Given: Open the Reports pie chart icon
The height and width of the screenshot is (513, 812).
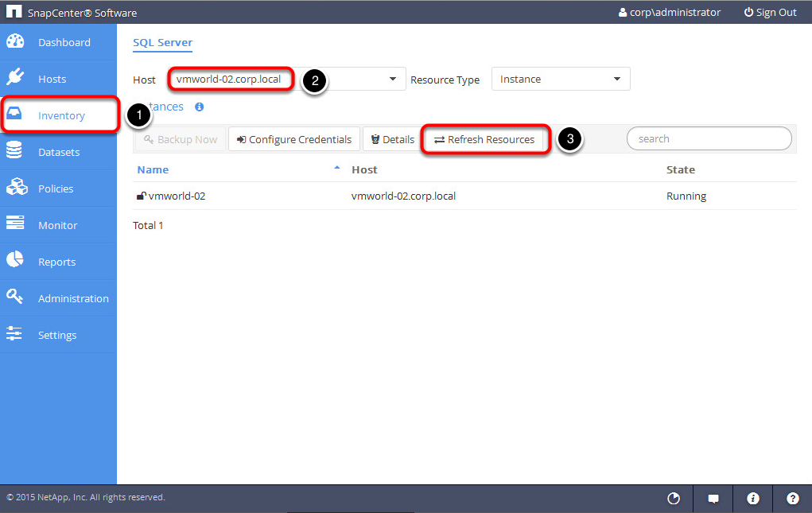Looking at the screenshot, I should (15, 259).
